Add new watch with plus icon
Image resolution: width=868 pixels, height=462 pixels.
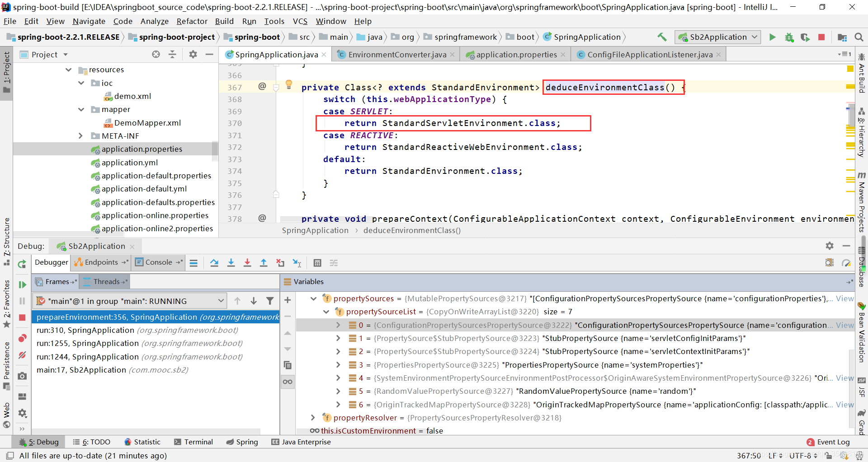click(x=288, y=300)
